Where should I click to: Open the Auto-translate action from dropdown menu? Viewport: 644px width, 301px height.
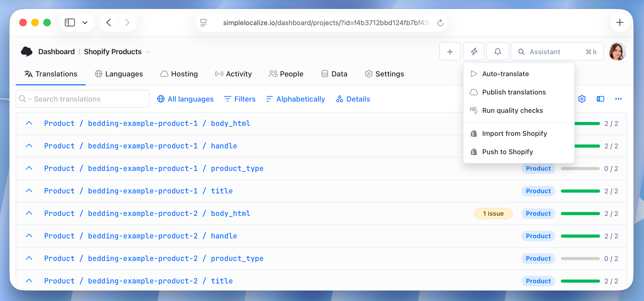point(505,74)
